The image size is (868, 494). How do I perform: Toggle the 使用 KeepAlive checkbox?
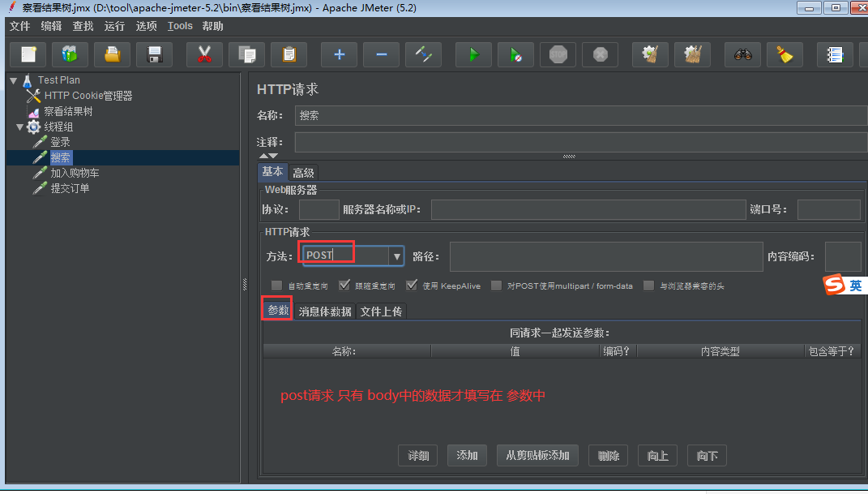(411, 286)
